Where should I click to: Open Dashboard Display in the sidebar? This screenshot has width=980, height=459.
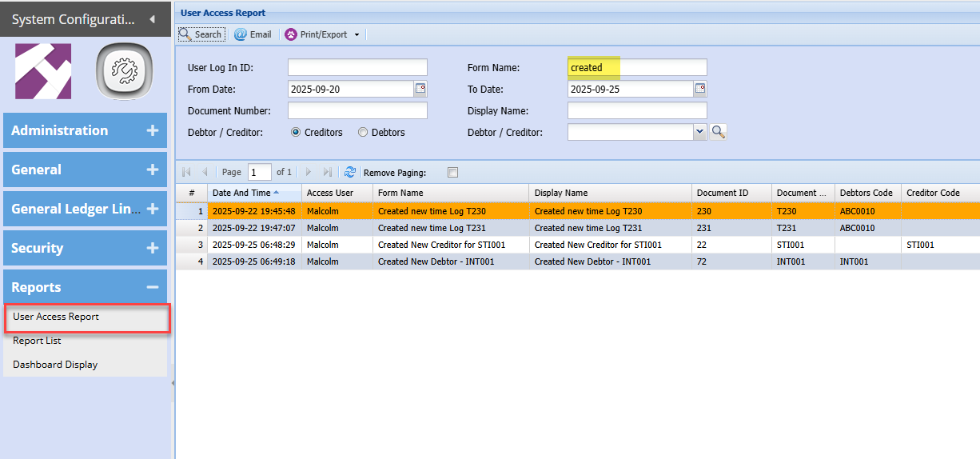pyautogui.click(x=55, y=365)
